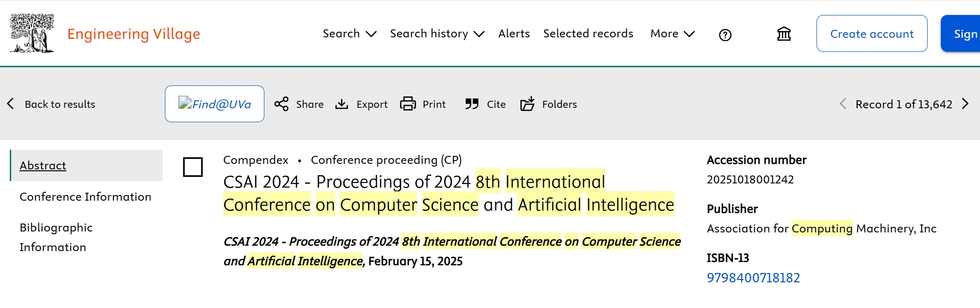Expand the More menu
The image size is (980, 308).
tap(673, 34)
